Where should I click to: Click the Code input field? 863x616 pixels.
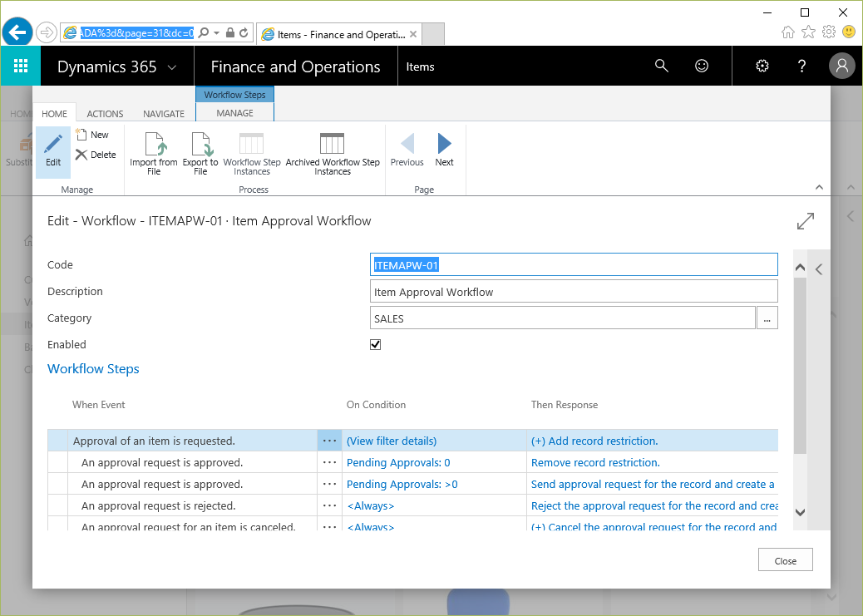coord(574,265)
